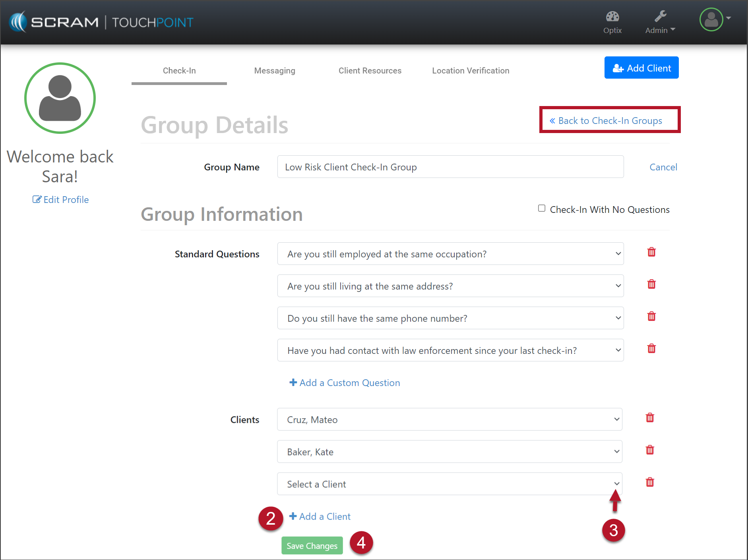
Task: Delete the law enforcement contact question
Action: [651, 349]
